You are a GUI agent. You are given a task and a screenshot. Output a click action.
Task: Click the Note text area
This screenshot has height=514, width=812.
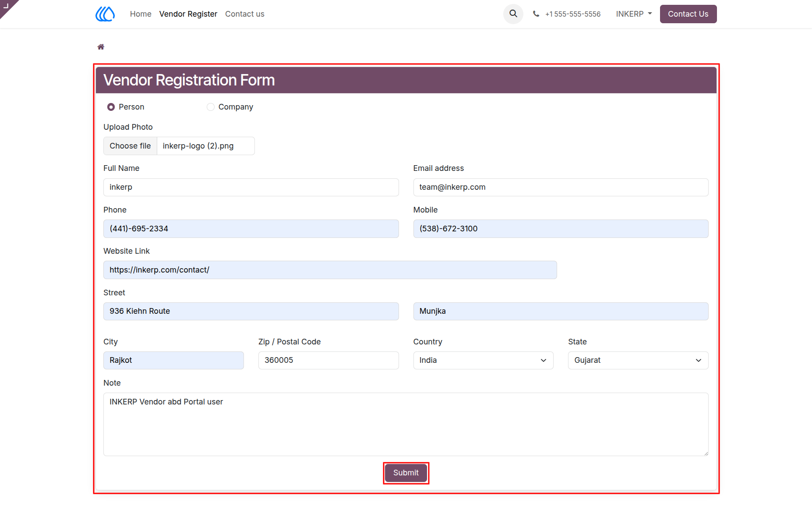coord(406,424)
